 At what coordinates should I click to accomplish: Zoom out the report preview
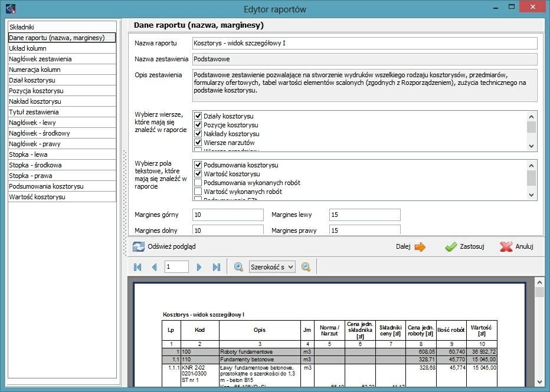pos(306,267)
